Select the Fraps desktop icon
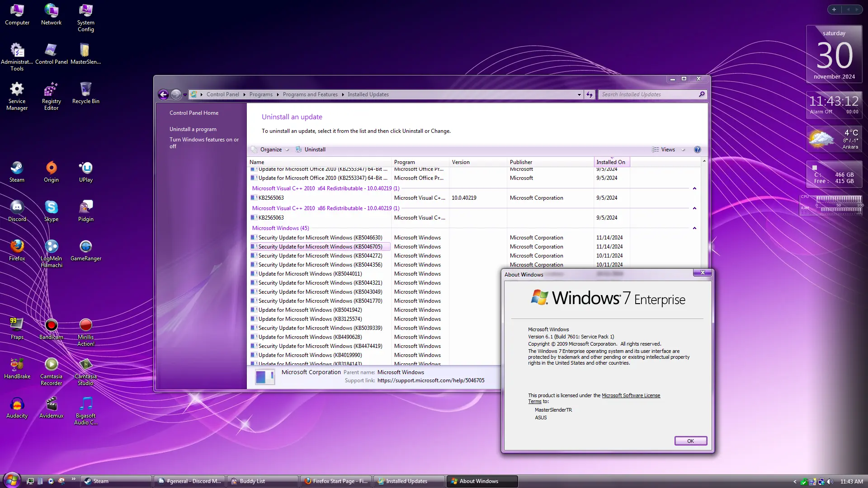 [17, 329]
